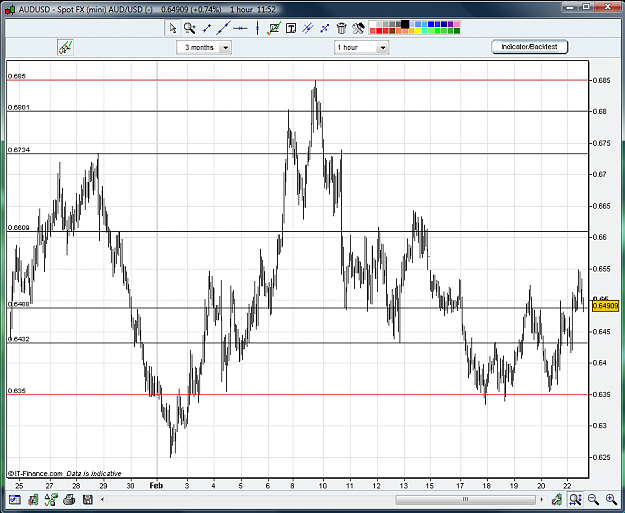Viewport: 625px width, 513px height.
Task: Click the Indicator/Backtest button
Action: pos(529,47)
